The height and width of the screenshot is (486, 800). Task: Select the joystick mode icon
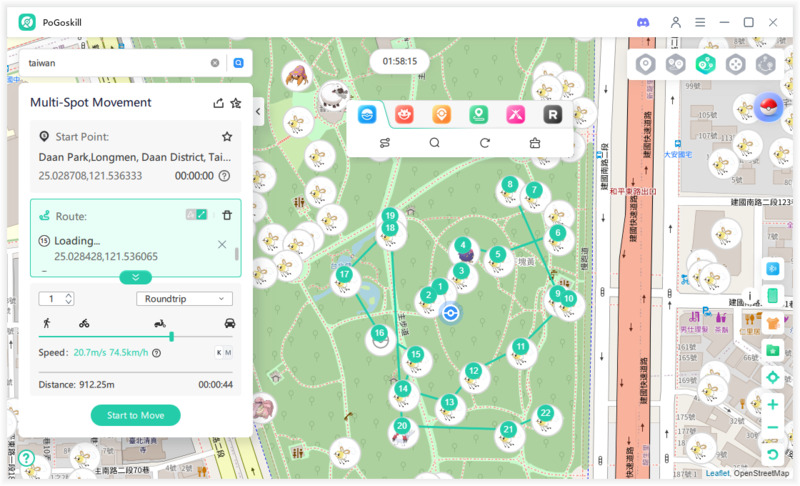tap(736, 65)
